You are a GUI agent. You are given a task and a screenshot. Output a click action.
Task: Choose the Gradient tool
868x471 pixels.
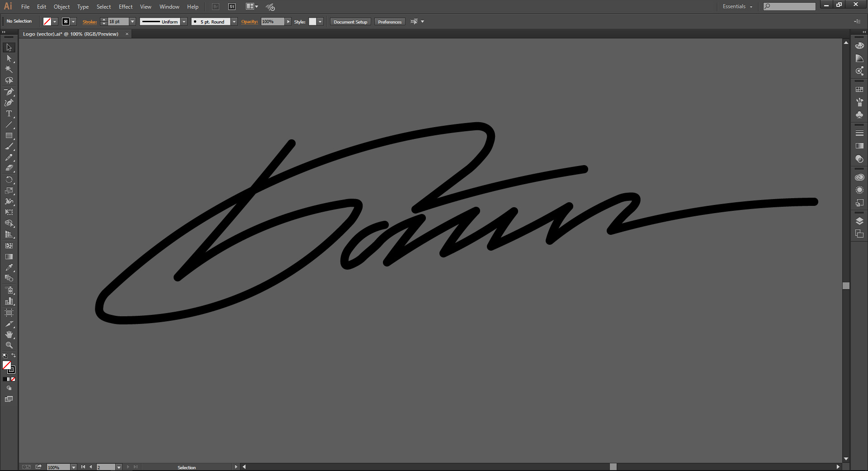9,257
